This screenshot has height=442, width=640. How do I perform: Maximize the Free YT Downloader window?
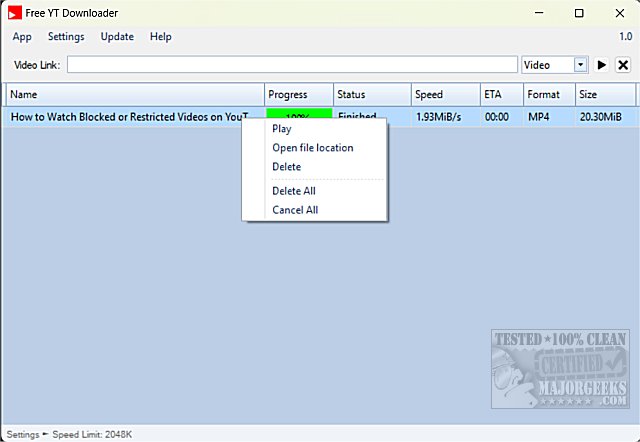tap(579, 13)
